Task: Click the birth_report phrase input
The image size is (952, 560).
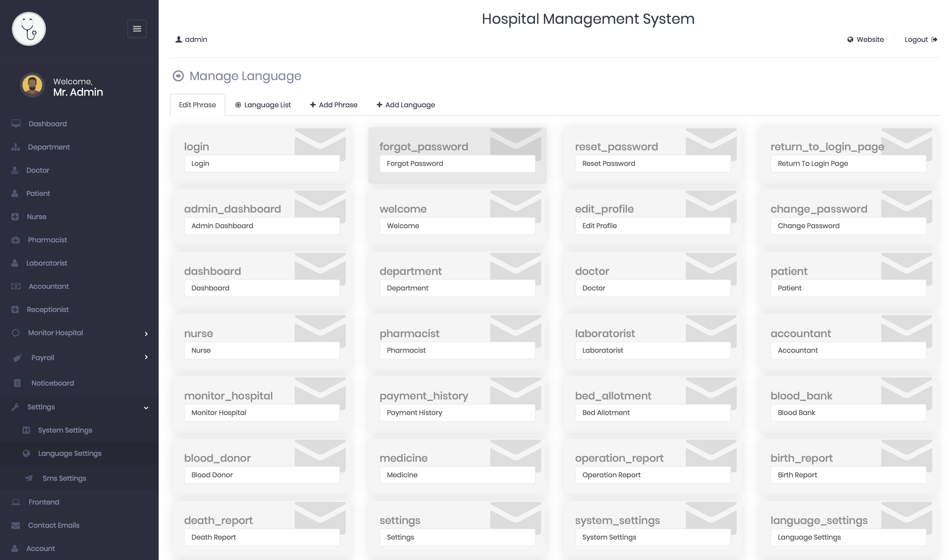Action: pyautogui.click(x=848, y=475)
